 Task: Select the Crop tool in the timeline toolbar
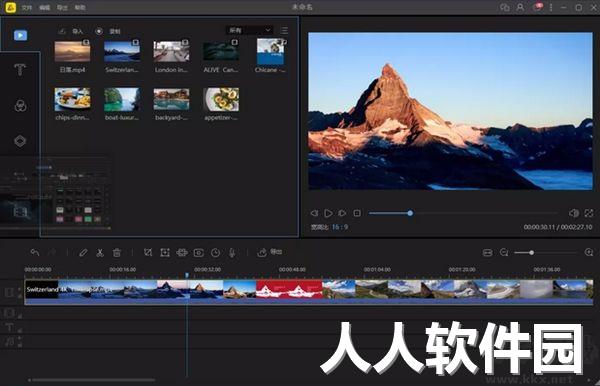[148, 252]
